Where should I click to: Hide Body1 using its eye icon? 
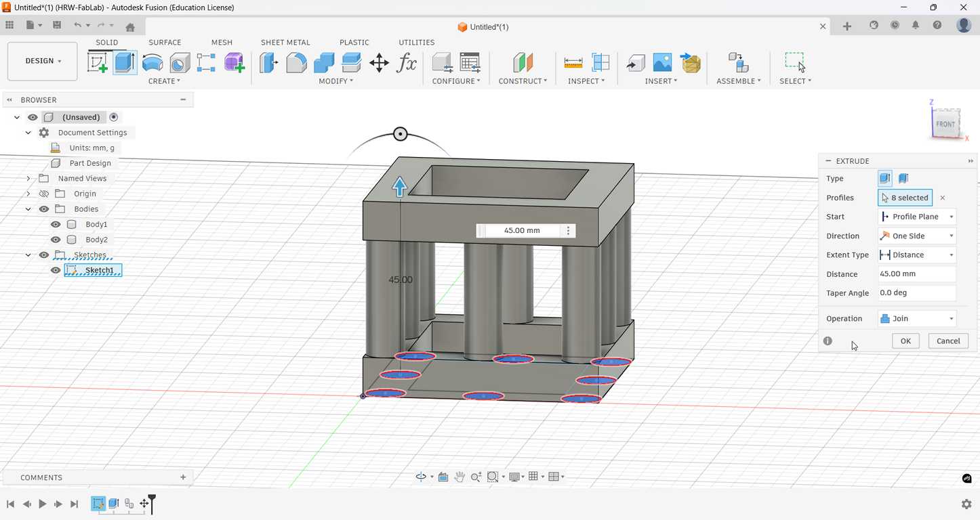56,224
